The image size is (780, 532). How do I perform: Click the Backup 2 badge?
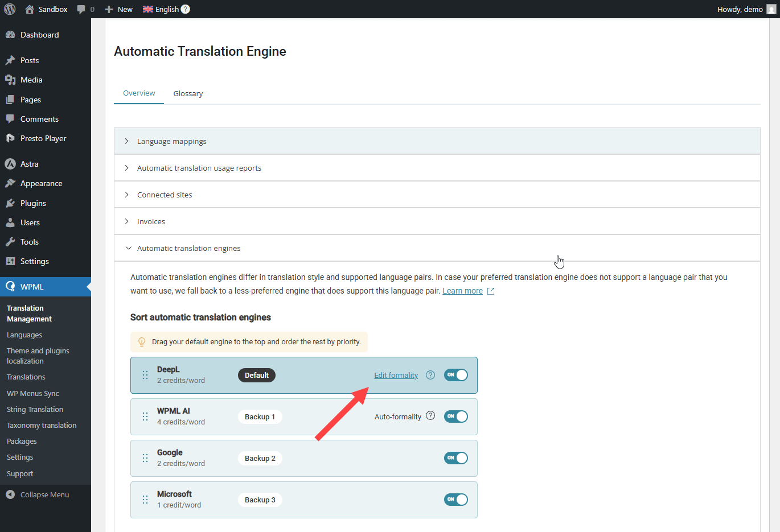coord(260,458)
